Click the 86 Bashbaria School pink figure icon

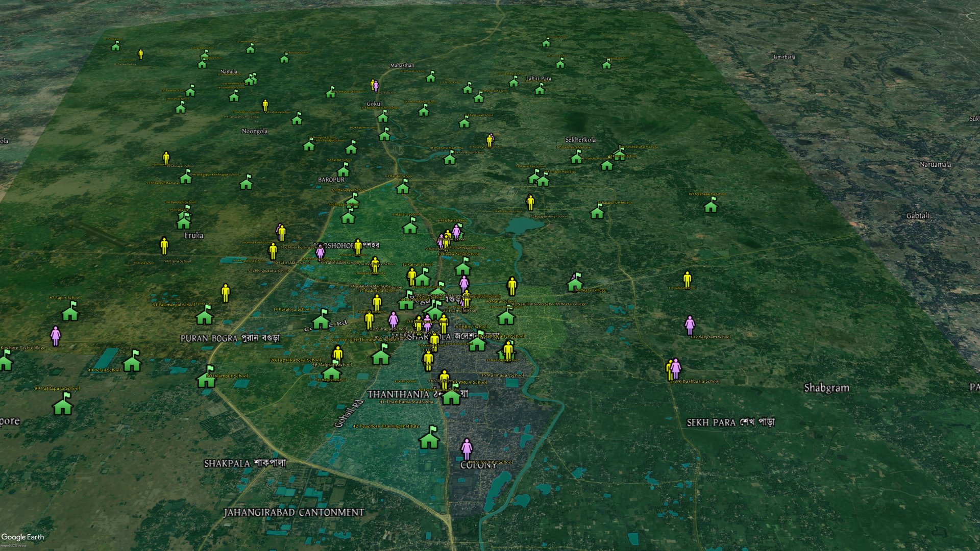(676, 368)
